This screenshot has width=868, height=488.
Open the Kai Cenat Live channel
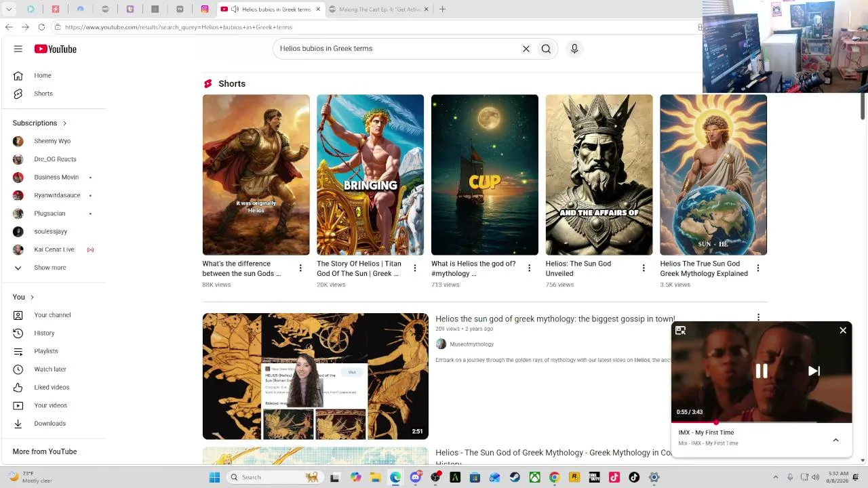[x=53, y=249]
